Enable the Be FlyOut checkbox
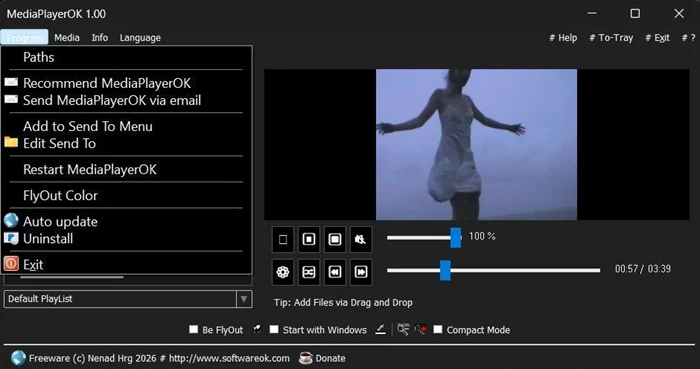 (193, 329)
